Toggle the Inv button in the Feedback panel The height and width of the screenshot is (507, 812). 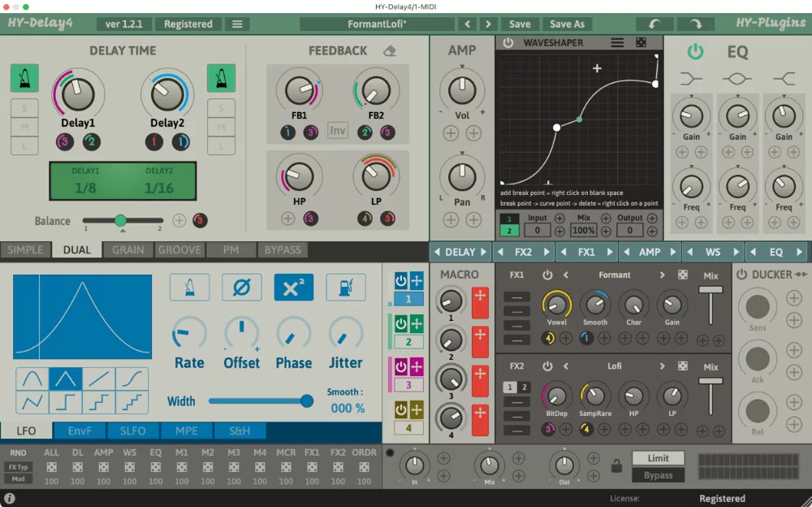coord(338,130)
